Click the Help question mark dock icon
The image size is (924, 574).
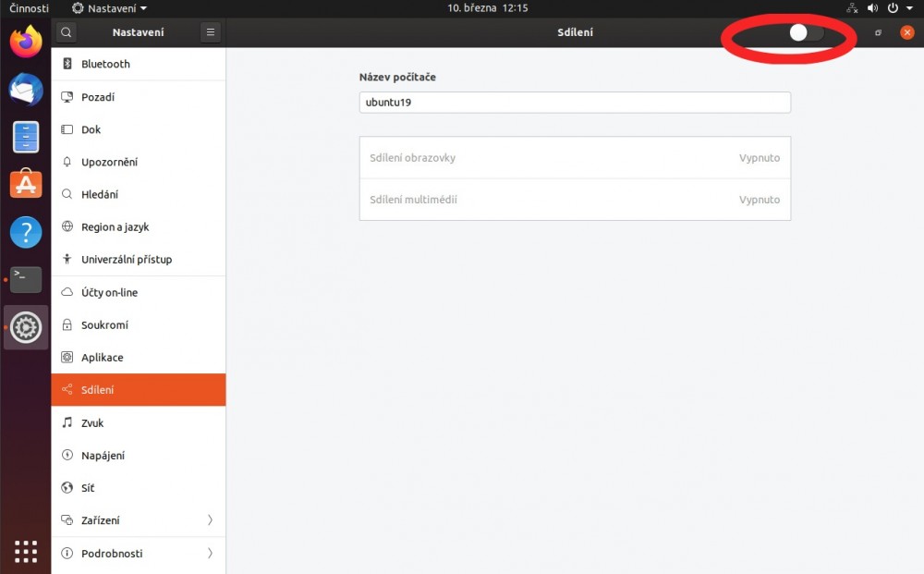(26, 232)
